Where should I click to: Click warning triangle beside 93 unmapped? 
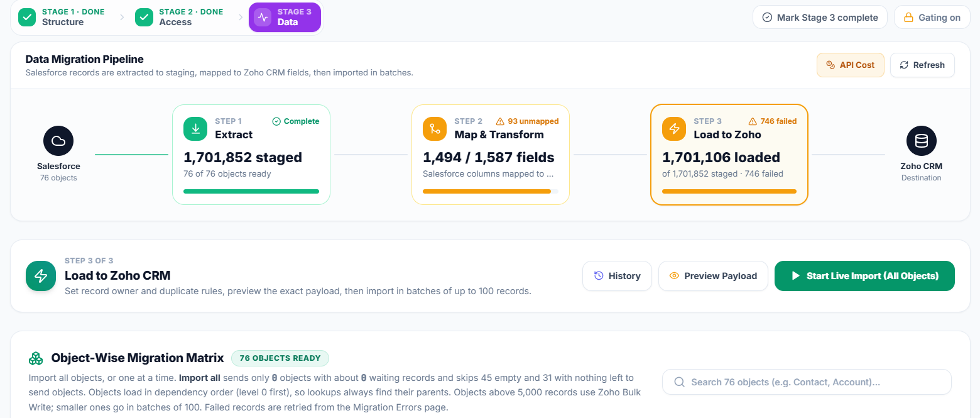pos(501,121)
